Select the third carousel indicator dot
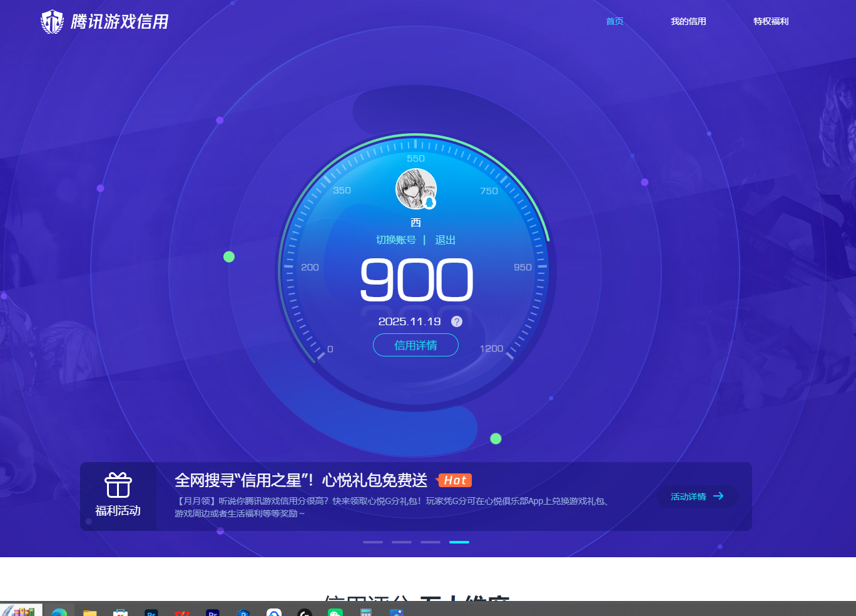 coord(431,542)
